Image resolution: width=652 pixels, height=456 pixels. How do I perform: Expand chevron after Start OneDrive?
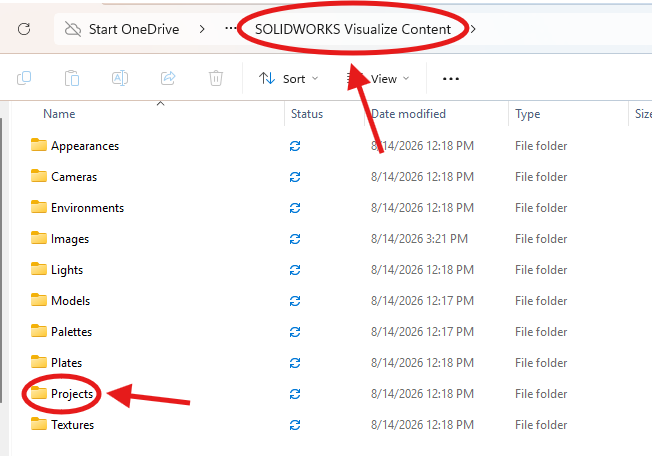(202, 29)
